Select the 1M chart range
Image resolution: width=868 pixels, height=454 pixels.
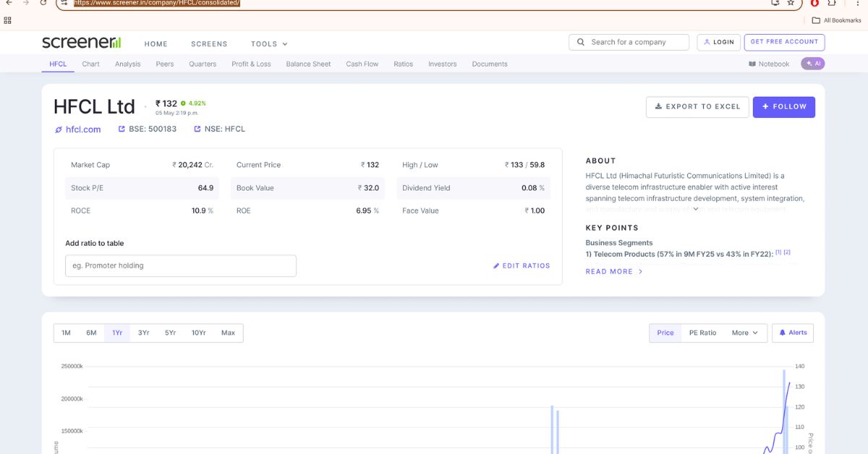pos(66,333)
